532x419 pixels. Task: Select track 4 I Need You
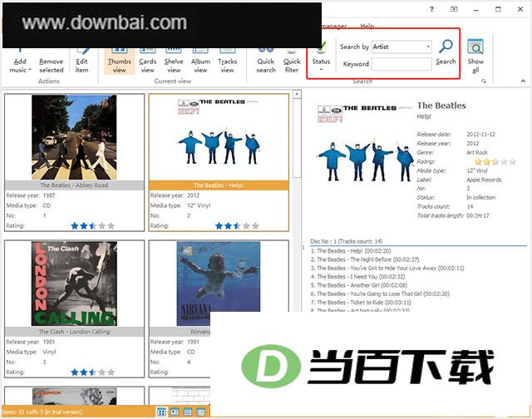pyautogui.click(x=357, y=277)
